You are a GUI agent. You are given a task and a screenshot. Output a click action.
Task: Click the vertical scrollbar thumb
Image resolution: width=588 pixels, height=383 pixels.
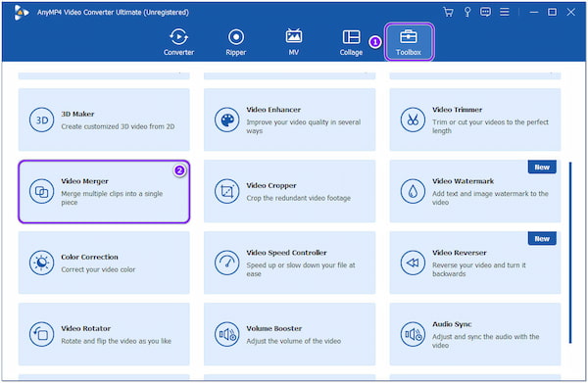coord(570,253)
